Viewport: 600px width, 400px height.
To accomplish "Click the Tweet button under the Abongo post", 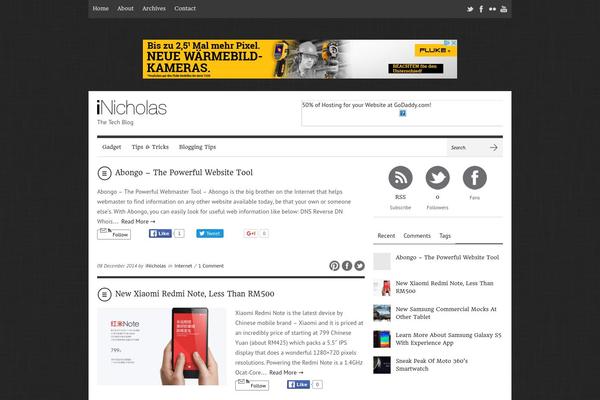I will (210, 233).
